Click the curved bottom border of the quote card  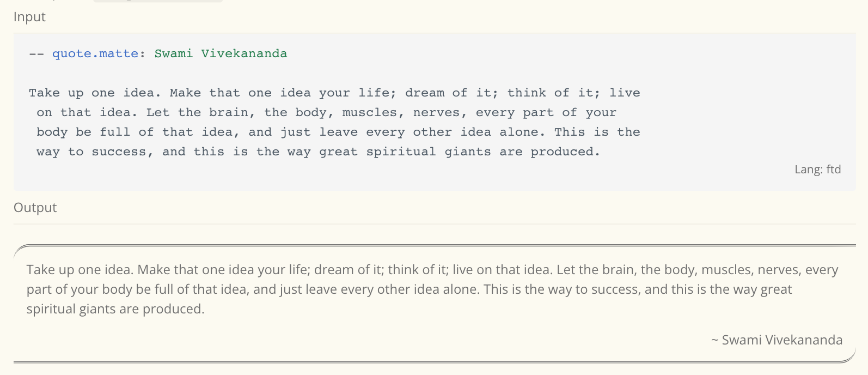(435, 361)
